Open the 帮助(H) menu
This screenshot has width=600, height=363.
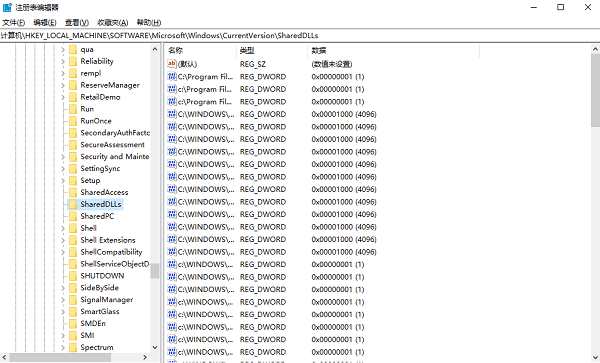149,23
